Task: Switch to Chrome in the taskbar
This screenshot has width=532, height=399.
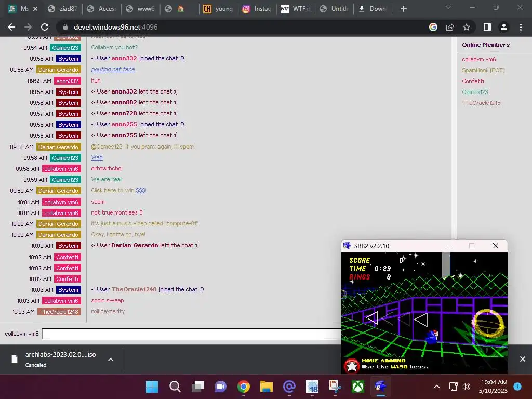Action: click(x=244, y=387)
